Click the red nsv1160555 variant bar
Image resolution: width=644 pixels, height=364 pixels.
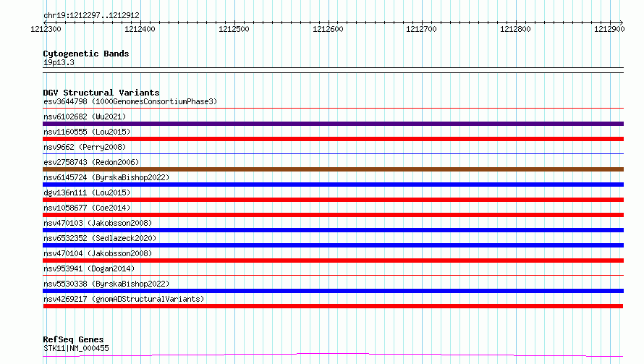point(333,139)
